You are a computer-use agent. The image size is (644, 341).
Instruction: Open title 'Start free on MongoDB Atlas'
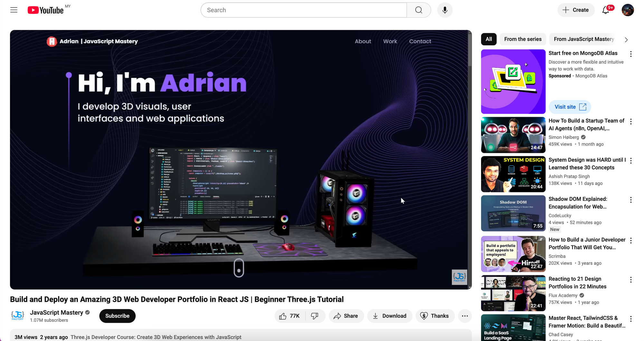[583, 53]
